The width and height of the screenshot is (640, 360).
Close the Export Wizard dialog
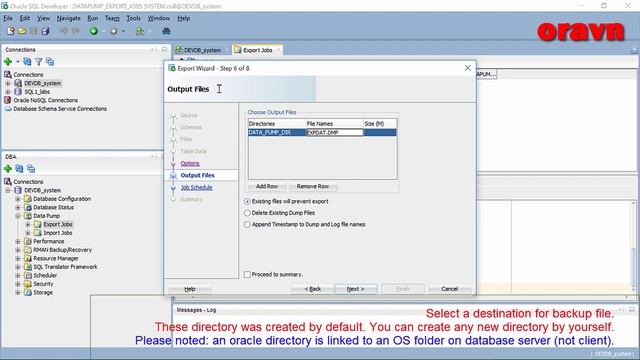pyautogui.click(x=468, y=68)
